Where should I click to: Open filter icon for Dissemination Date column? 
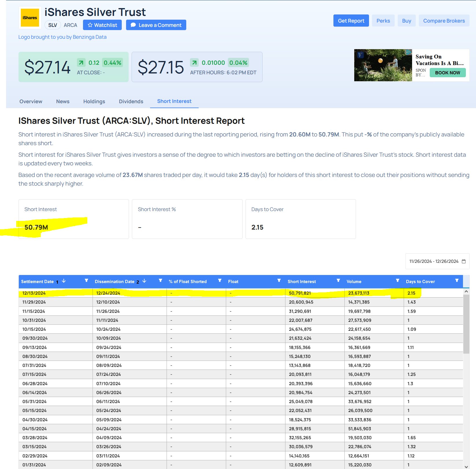(x=160, y=280)
